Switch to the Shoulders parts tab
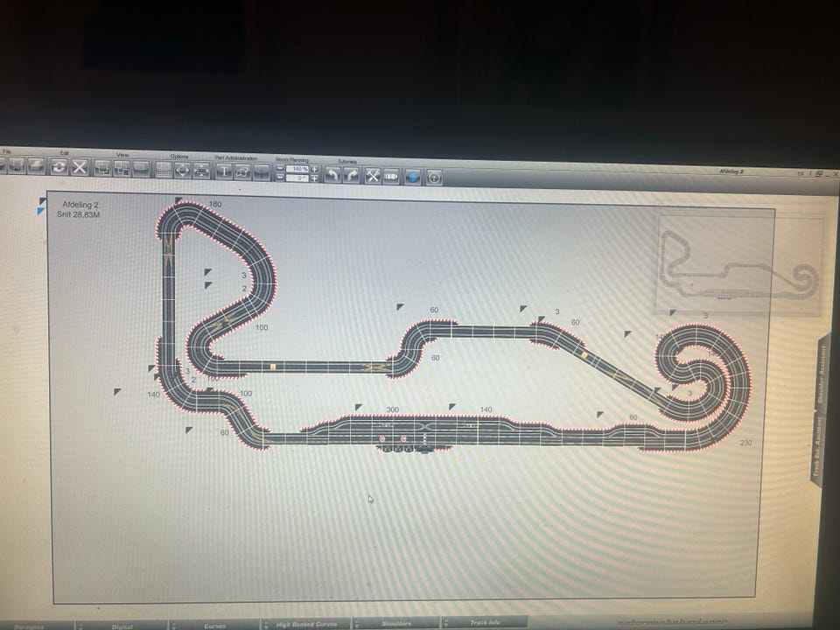Screen dimensions: 840x630 (396, 623)
